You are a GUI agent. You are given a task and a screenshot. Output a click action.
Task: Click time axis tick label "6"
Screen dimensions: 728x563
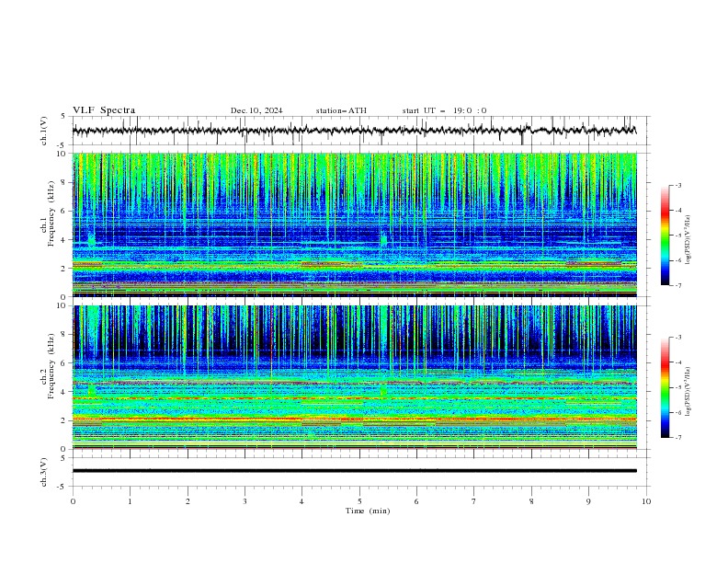[416, 501]
